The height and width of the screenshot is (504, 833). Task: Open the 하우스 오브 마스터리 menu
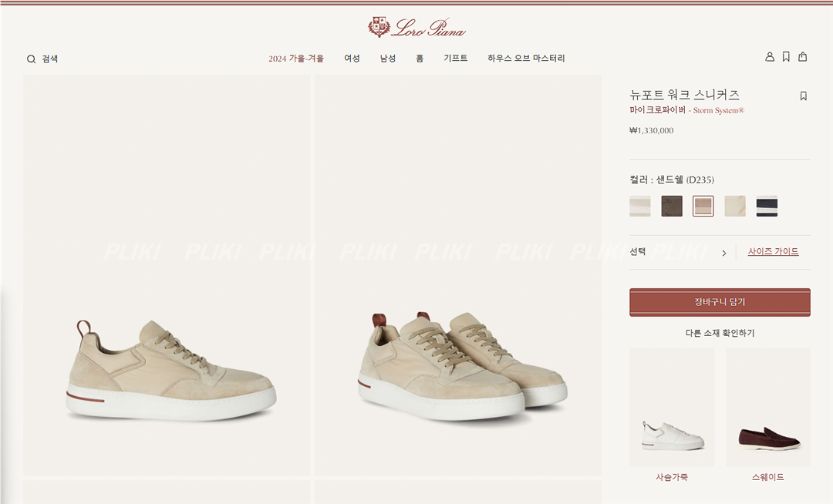pos(526,59)
